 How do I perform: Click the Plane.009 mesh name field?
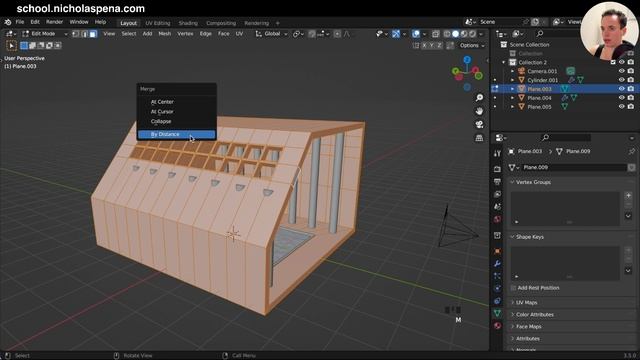[x=574, y=167]
